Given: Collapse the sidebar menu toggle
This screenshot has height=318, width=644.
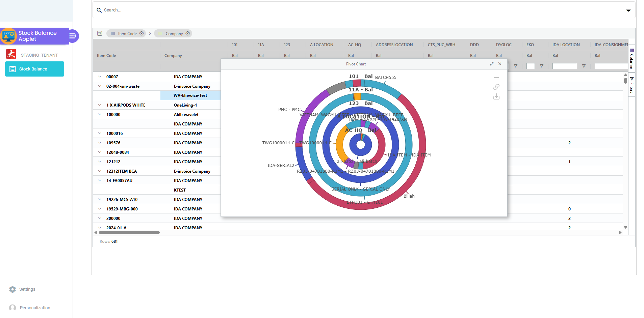Looking at the screenshot, I should click(73, 36).
